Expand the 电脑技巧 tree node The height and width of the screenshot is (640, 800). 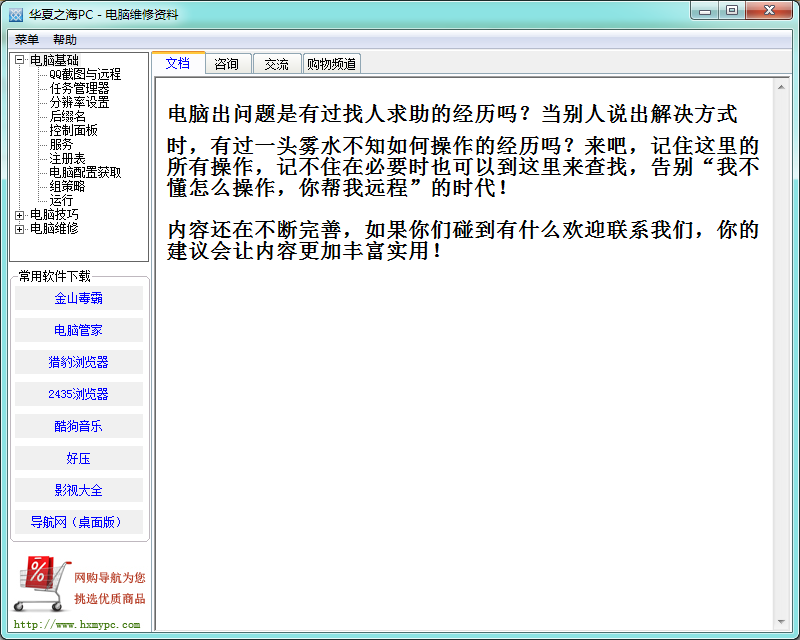[19, 215]
